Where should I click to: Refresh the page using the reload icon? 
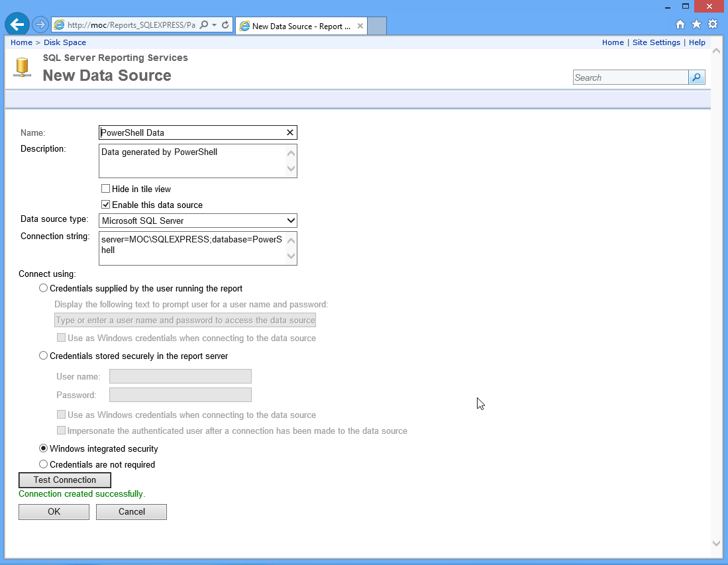pyautogui.click(x=225, y=25)
